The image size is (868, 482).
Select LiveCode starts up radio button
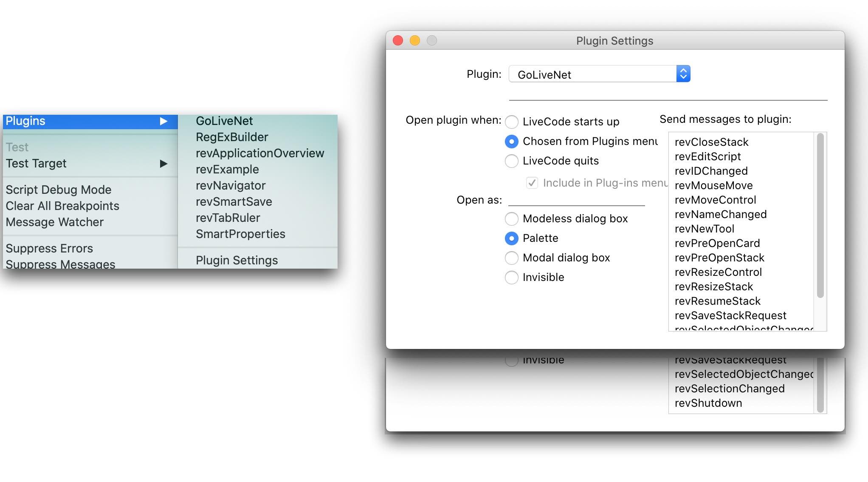(x=511, y=122)
